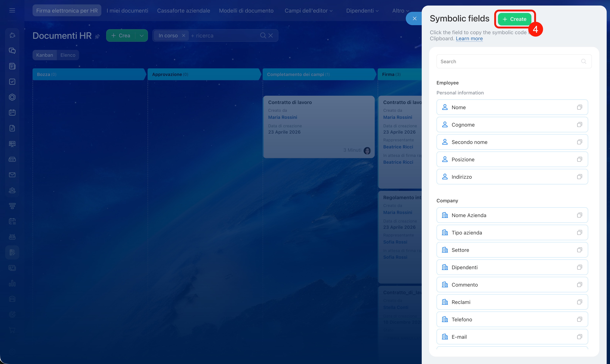Switch to Elenco view
The height and width of the screenshot is (364, 610).
(68, 55)
